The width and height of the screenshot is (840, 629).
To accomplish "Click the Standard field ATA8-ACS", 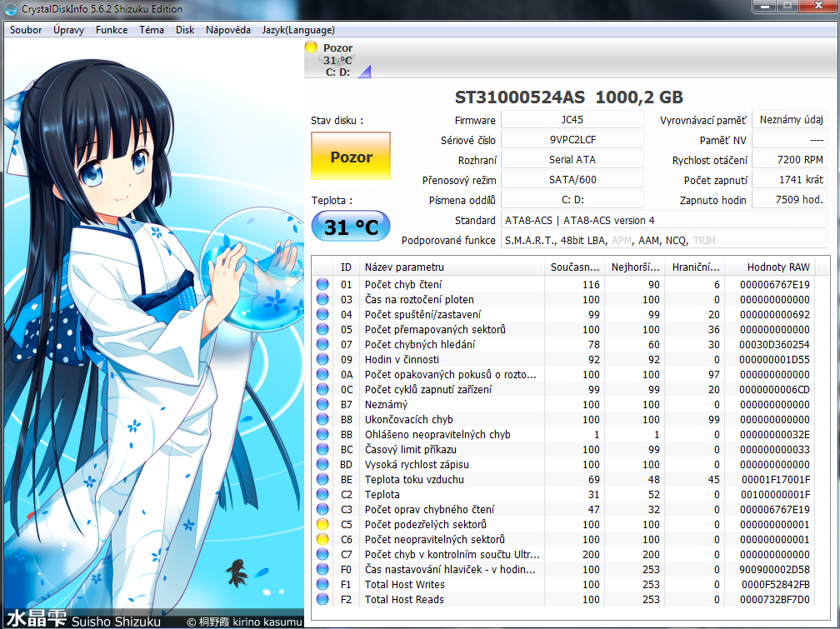I will click(x=663, y=220).
